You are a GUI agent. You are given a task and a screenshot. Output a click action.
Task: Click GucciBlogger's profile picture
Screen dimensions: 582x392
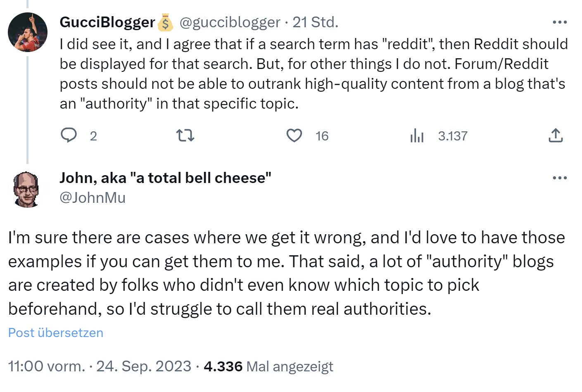coord(28,32)
